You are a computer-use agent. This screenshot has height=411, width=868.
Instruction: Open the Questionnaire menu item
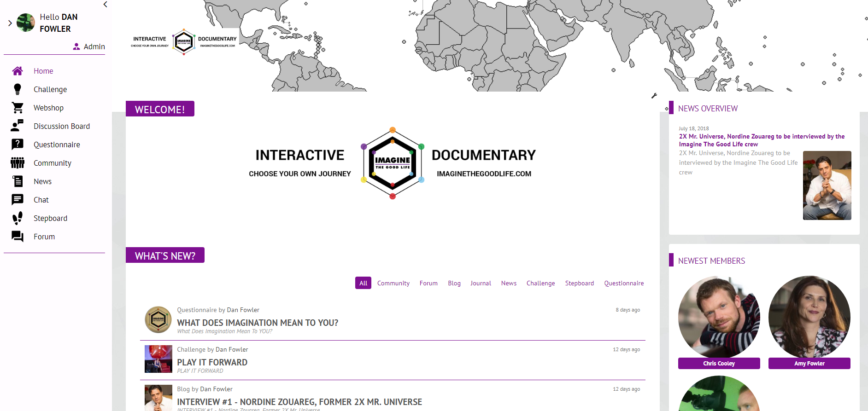(57, 145)
